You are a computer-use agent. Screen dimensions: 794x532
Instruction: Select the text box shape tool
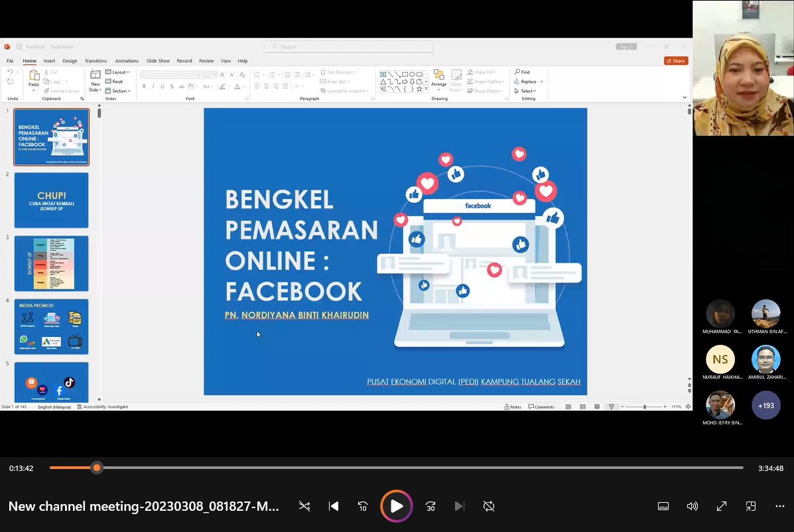383,74
